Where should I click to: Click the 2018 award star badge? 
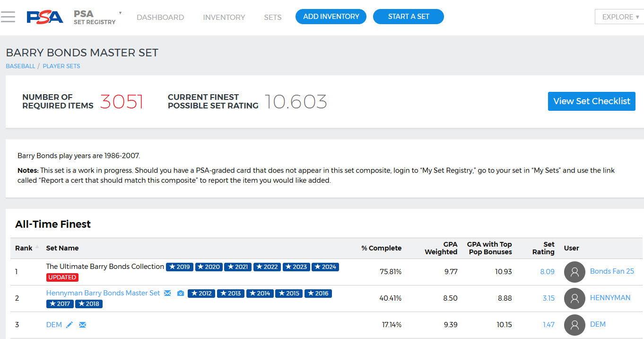[x=89, y=304]
